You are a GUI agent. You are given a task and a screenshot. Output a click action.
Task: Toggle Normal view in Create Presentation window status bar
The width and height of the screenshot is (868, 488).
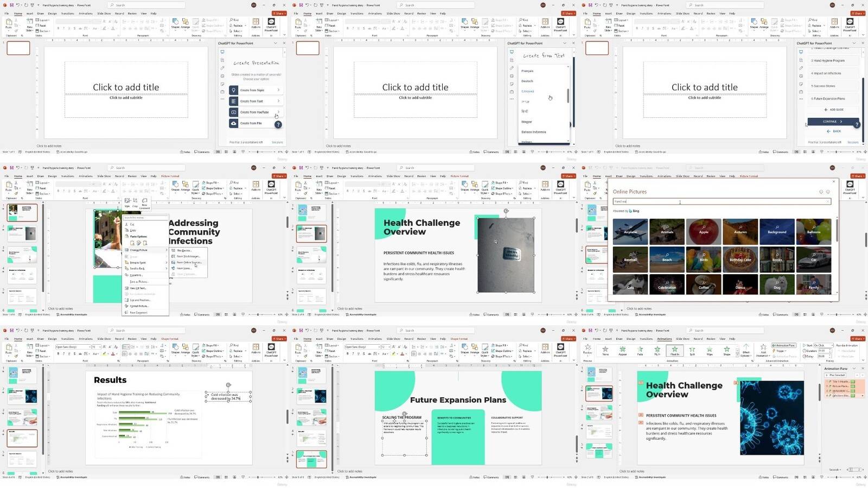click(218, 152)
